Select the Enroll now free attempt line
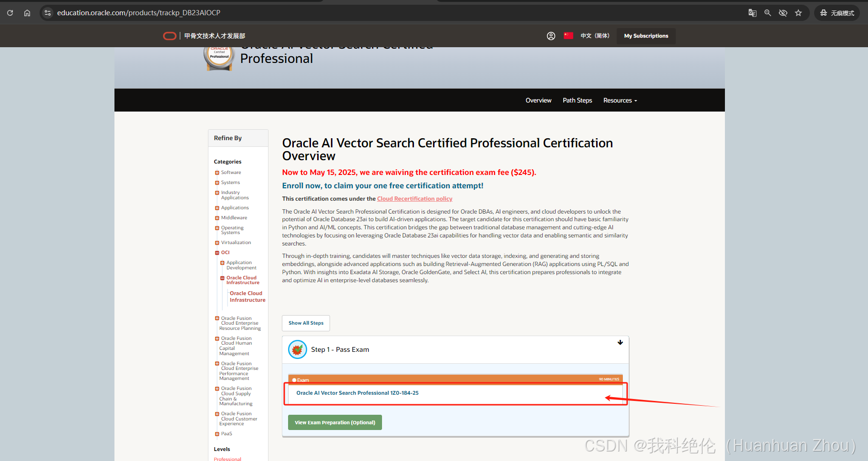868x461 pixels. pyautogui.click(x=382, y=186)
